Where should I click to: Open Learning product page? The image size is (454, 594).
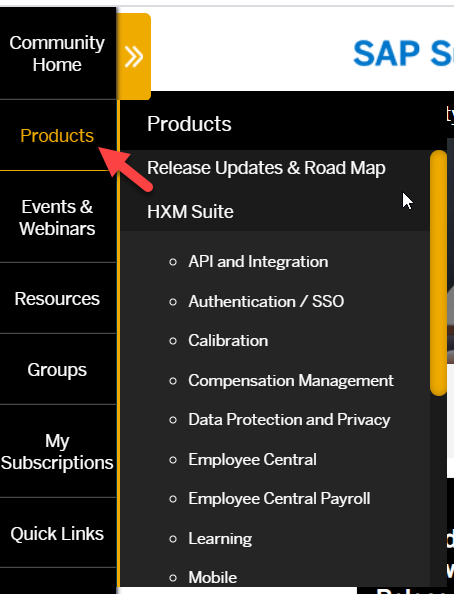click(x=220, y=539)
